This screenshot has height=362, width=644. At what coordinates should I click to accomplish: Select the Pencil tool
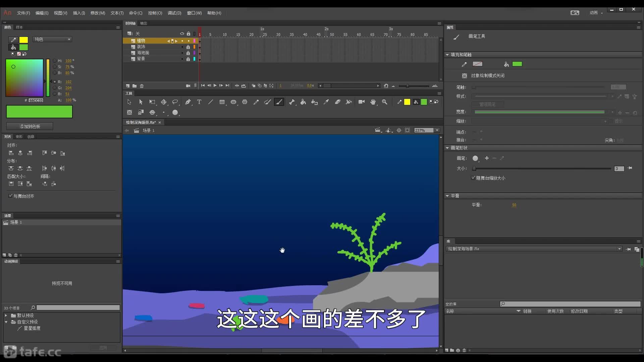point(256,102)
